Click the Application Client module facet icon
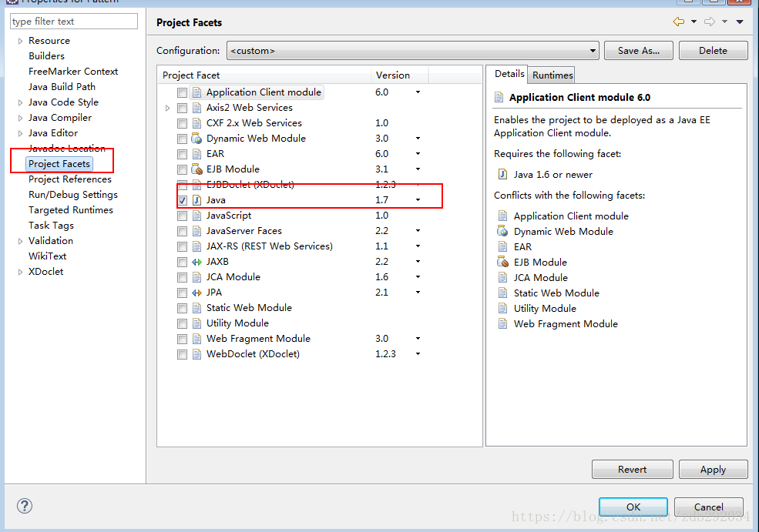Screen dimensions: 759x532 196,92
